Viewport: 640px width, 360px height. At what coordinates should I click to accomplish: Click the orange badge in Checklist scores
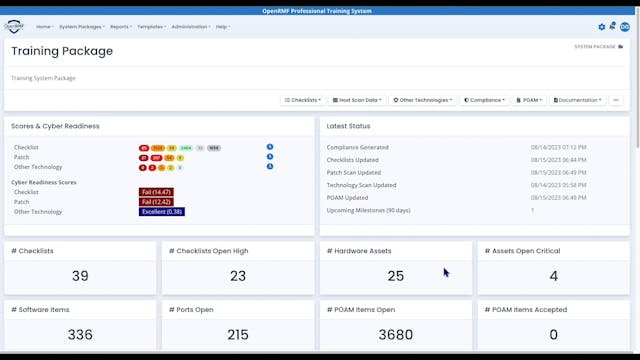[158, 148]
